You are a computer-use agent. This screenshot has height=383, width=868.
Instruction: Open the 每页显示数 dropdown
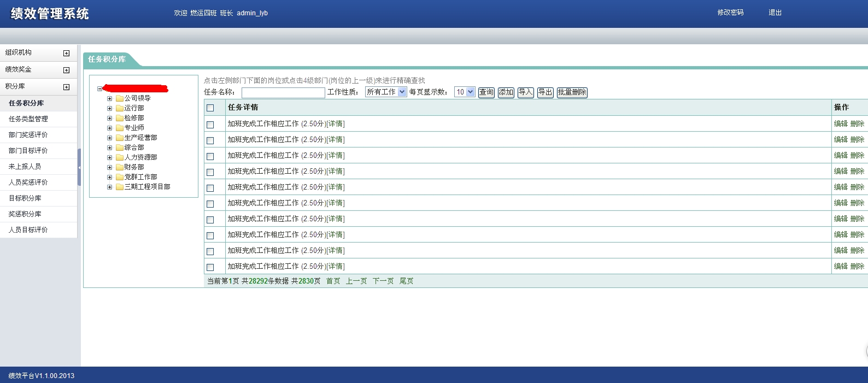coord(465,92)
